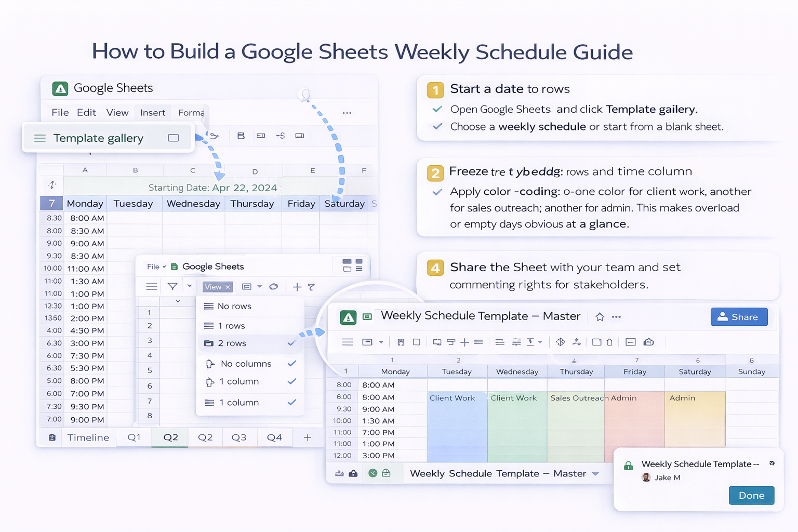Open the Weekly Schedule Template – Master sheet name dropdown
This screenshot has height=532, width=798.
point(595,474)
